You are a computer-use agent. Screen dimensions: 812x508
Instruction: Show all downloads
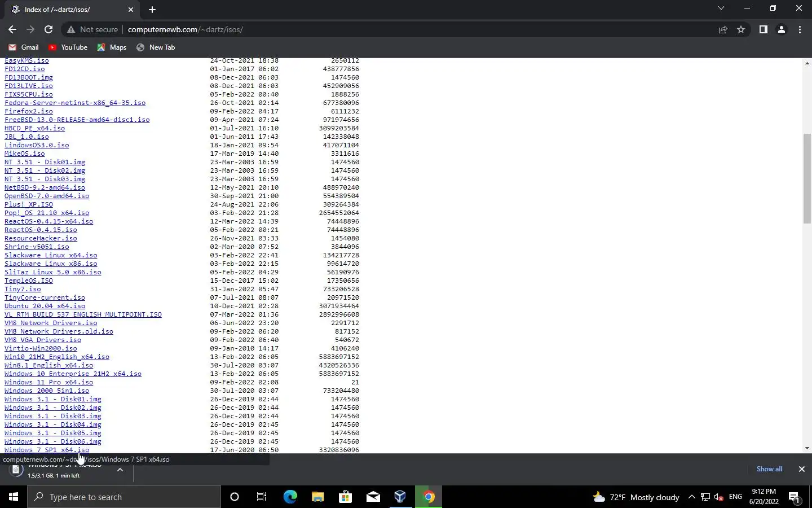(769, 469)
